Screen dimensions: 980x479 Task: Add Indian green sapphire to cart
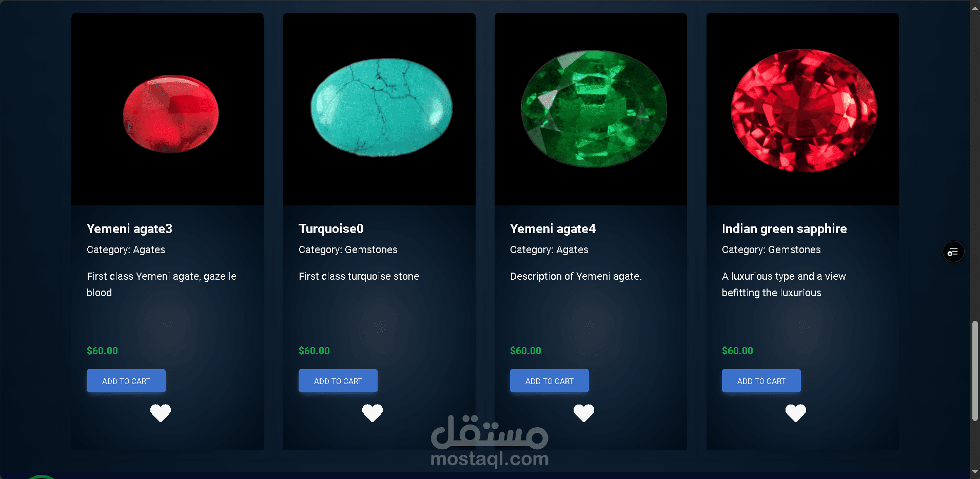[761, 381]
